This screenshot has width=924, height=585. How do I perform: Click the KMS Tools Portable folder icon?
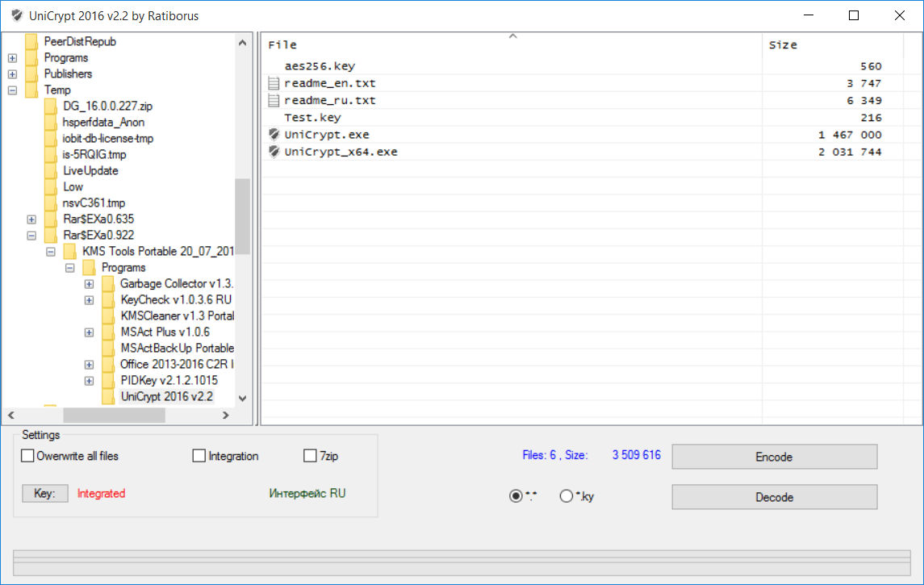pyautogui.click(x=70, y=251)
